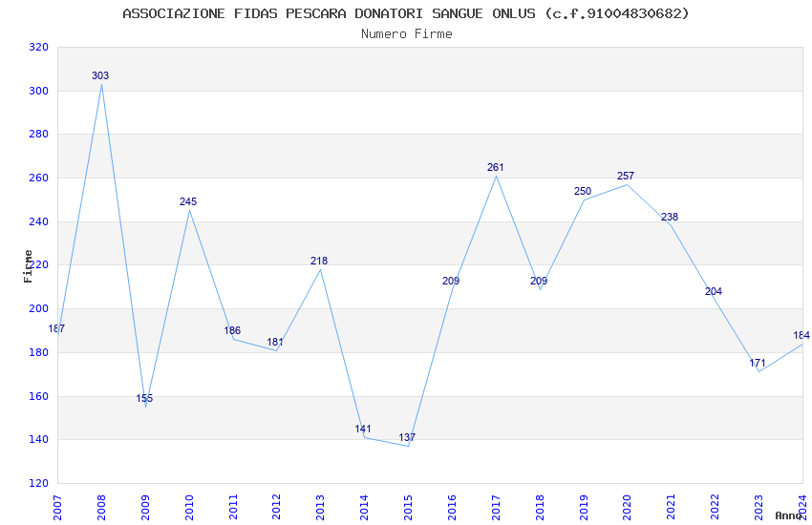Click the 320 tick on the y-axis
The image size is (812, 525).
[39, 47]
